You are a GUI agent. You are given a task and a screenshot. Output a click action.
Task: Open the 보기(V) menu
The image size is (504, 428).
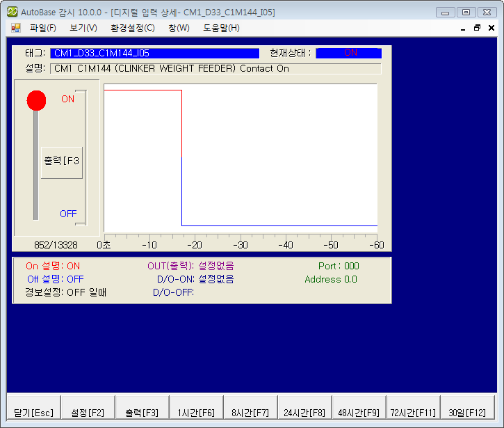pos(83,28)
